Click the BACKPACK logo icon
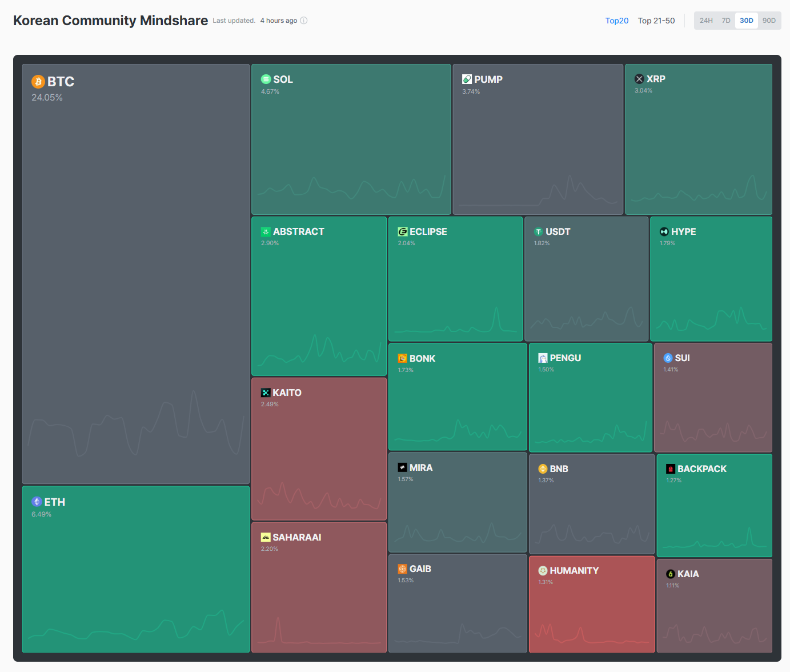This screenshot has height=672, width=790. [671, 469]
